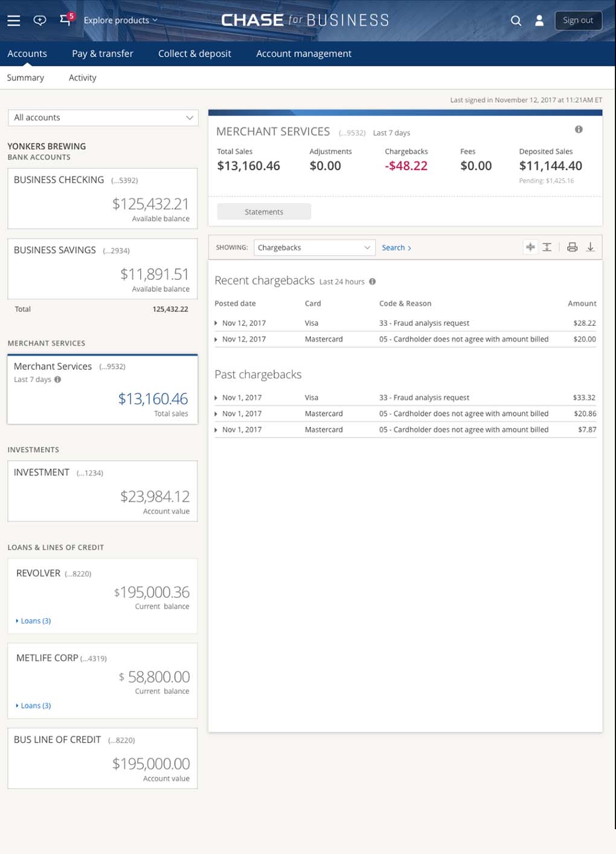The height and width of the screenshot is (854, 616).
Task: Click the Statements button
Action: pos(264,212)
